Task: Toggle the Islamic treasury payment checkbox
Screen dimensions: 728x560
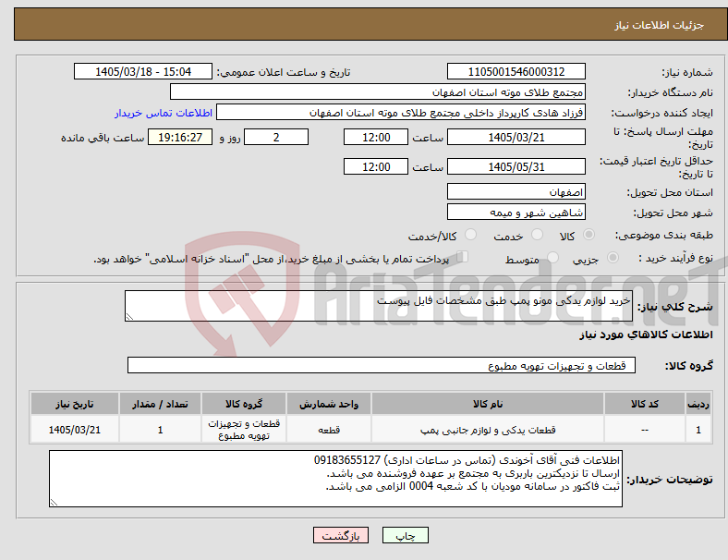Action: [x=463, y=257]
